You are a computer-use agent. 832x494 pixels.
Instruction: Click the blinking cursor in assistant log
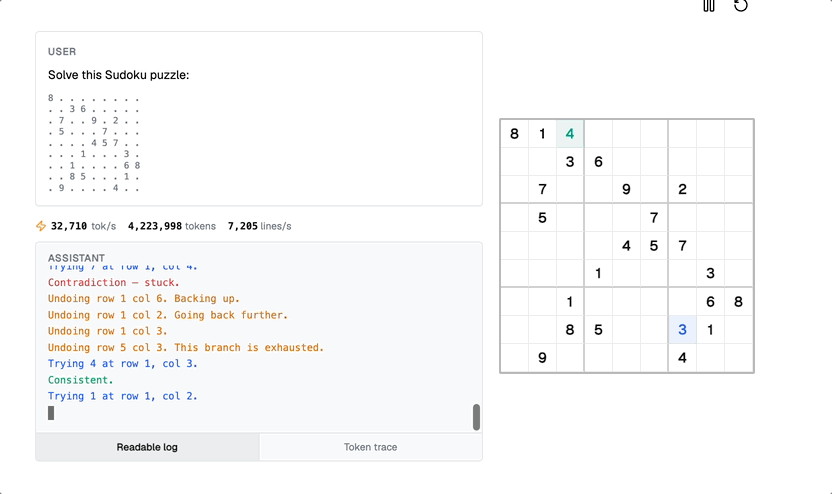click(52, 413)
